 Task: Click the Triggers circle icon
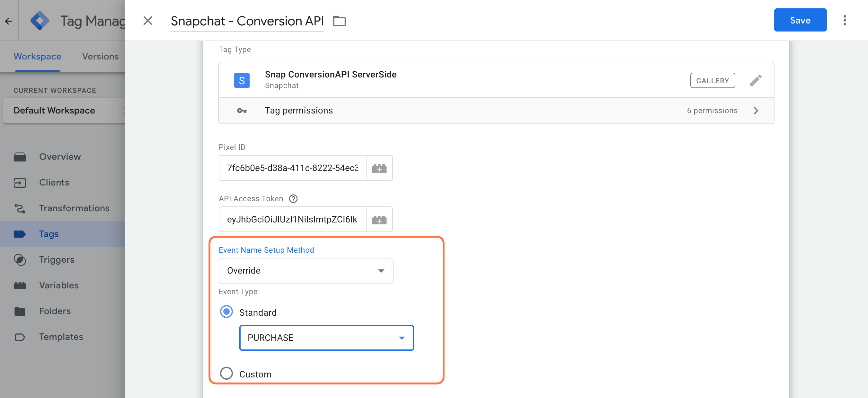tap(20, 260)
